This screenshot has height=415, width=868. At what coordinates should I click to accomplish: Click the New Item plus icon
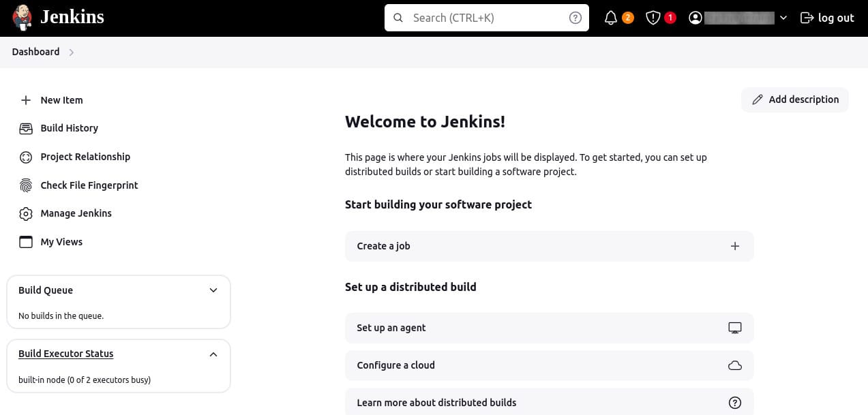click(26, 100)
